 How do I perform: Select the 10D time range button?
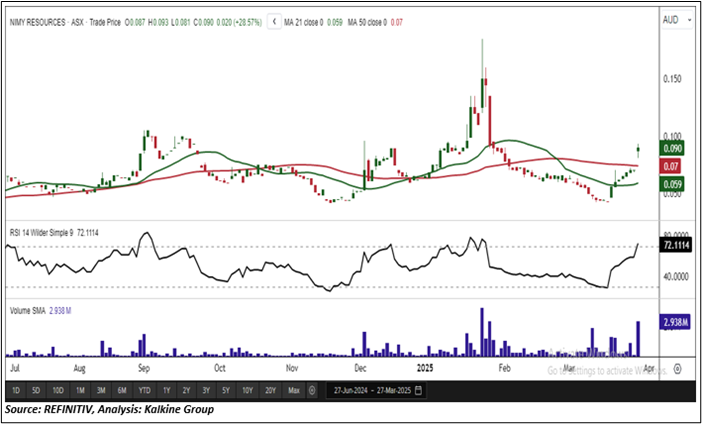(58, 390)
